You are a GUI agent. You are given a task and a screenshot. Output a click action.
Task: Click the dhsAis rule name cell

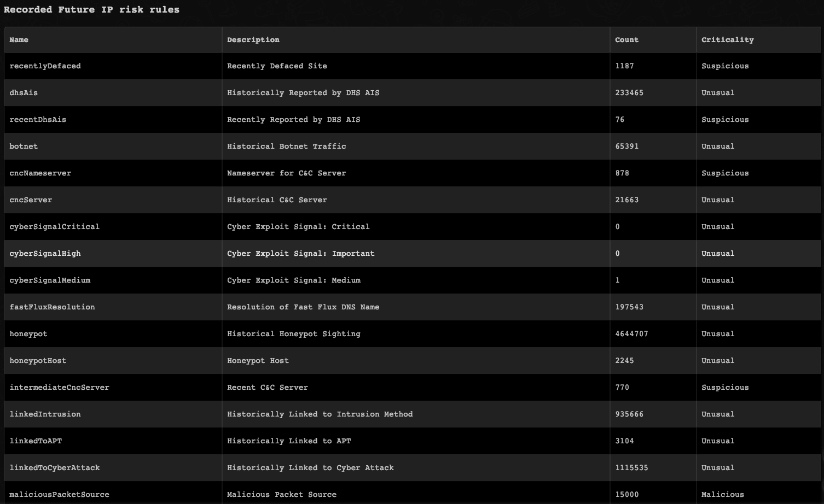click(x=24, y=93)
